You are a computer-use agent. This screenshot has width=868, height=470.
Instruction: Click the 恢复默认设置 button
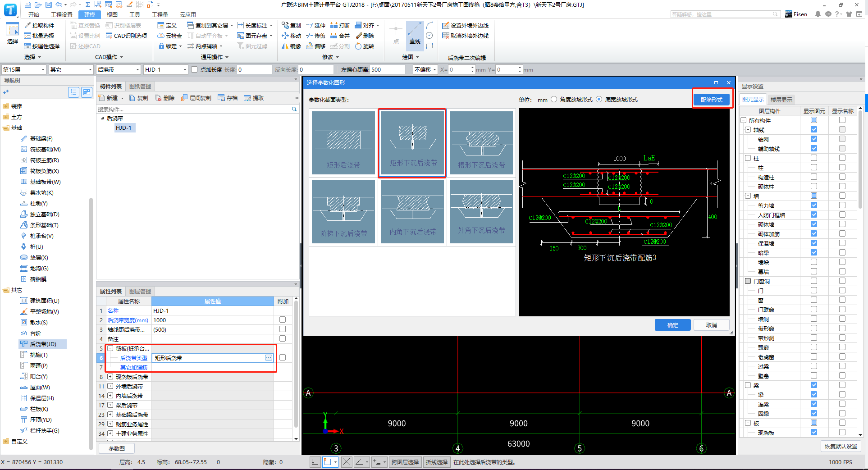click(841, 447)
